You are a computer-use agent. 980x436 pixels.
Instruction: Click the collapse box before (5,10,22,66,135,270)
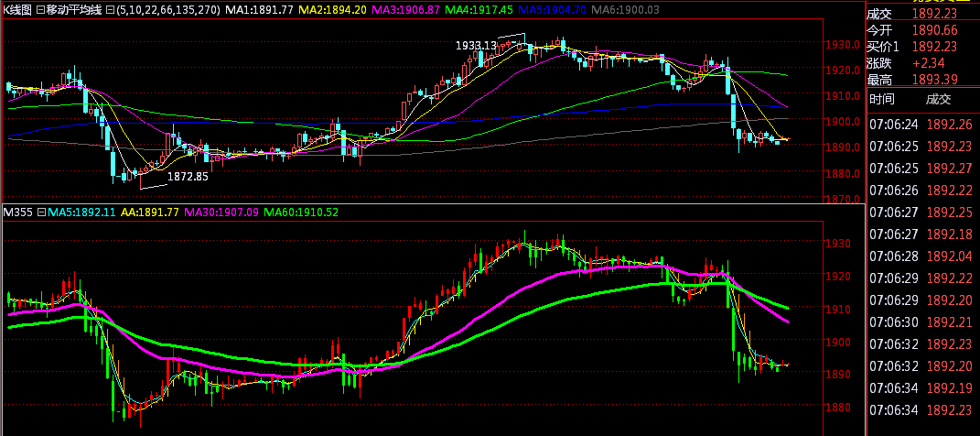(111, 10)
